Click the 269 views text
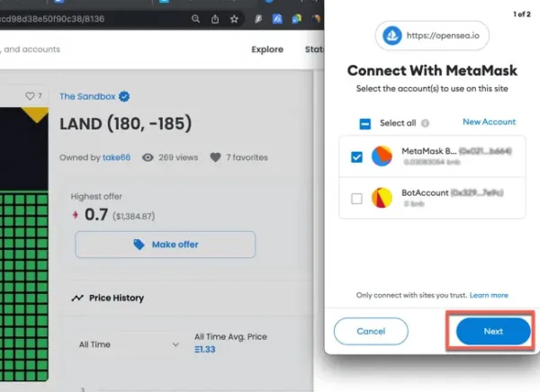The width and height of the screenshot is (540, 392). 178,157
